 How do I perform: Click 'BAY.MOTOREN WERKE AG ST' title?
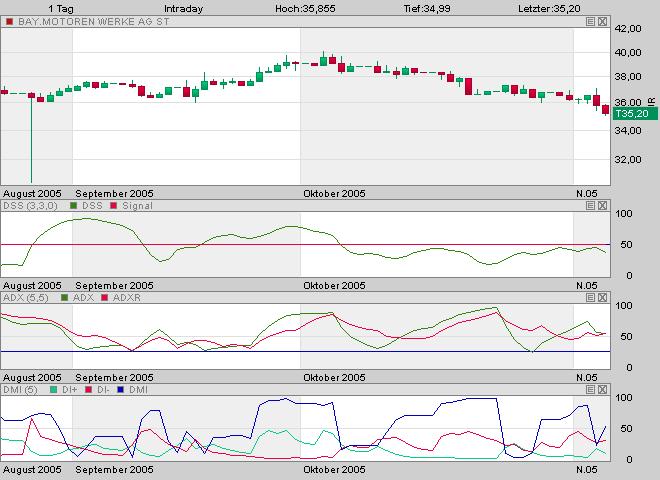point(94,21)
